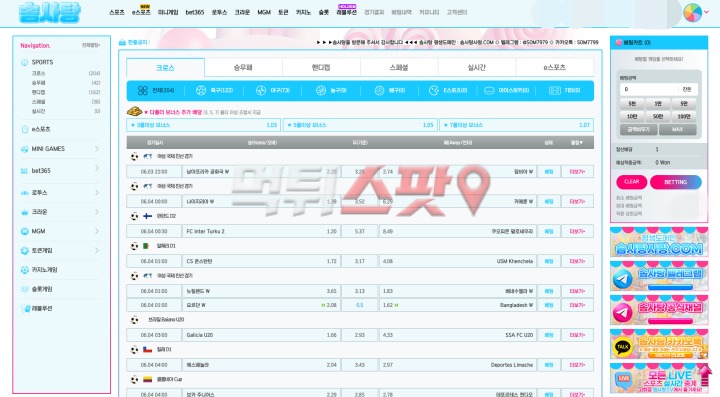Open the .COM domain banner
The width and height of the screenshot is (720, 397).
(659, 242)
